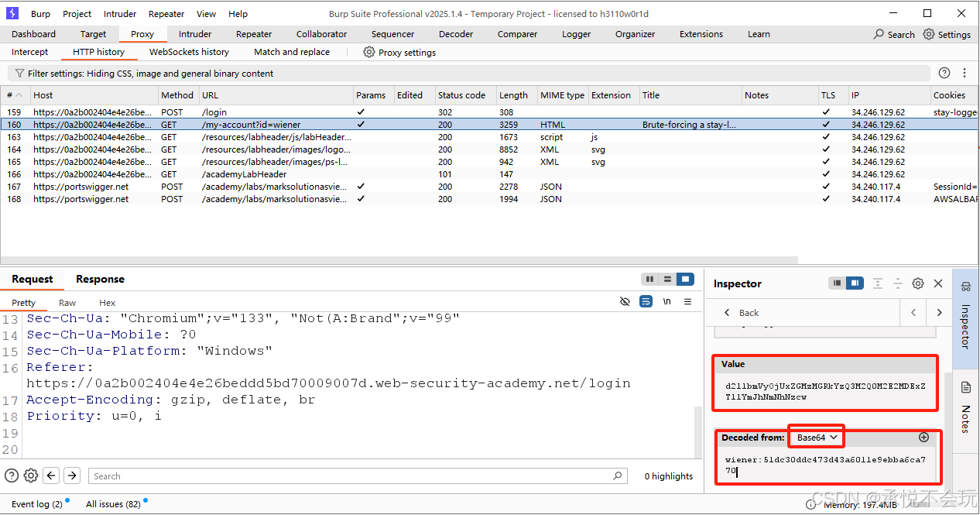Open the Event log (2)

click(37, 504)
